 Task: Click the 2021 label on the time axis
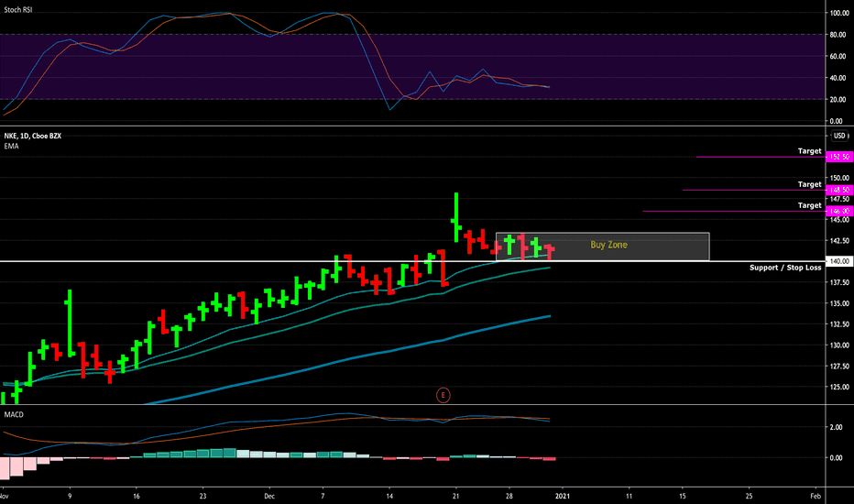(x=562, y=496)
